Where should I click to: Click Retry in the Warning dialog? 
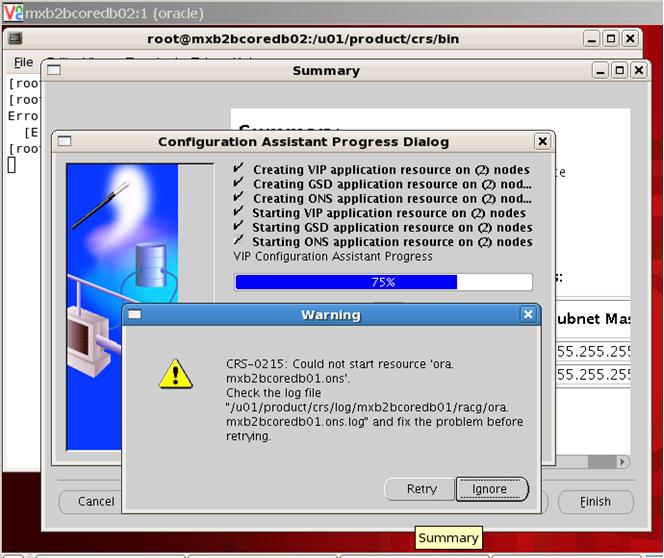[x=421, y=489]
